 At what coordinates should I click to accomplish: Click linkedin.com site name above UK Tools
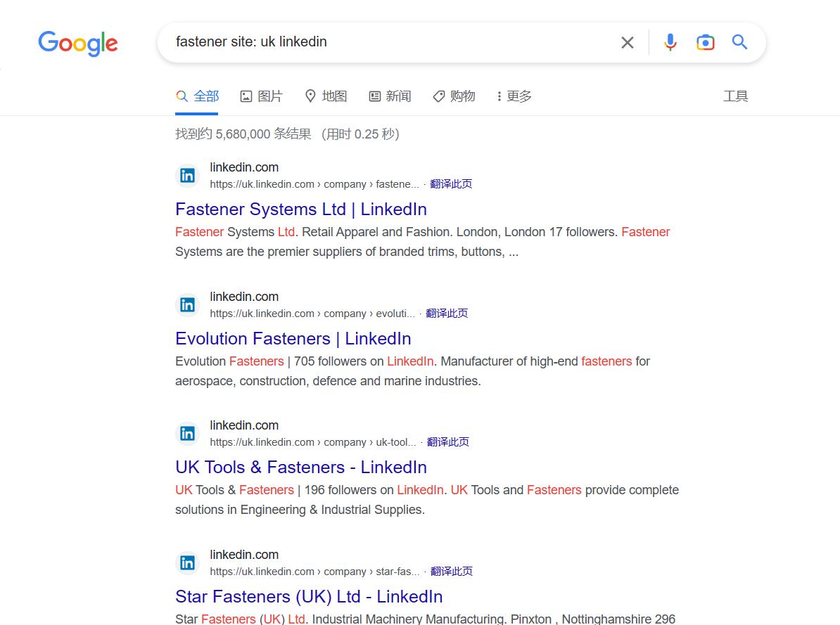pyautogui.click(x=244, y=425)
